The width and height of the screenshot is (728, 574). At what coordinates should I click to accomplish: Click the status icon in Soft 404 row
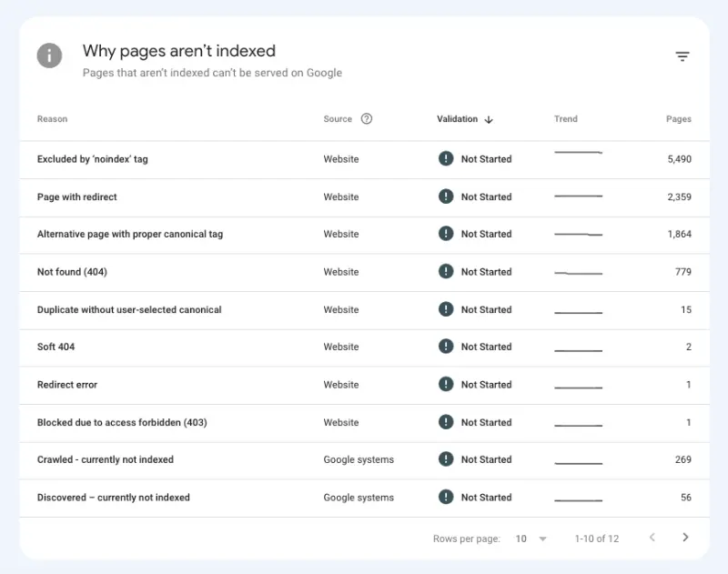click(x=446, y=347)
